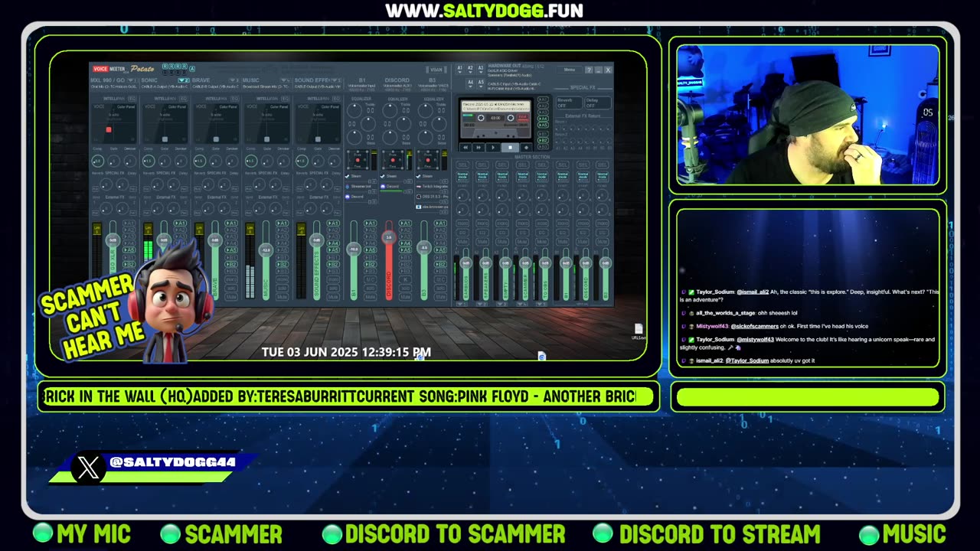
Task: Toggle A4 bus on the SOUND EFFECTS strip
Action: [x=333, y=243]
